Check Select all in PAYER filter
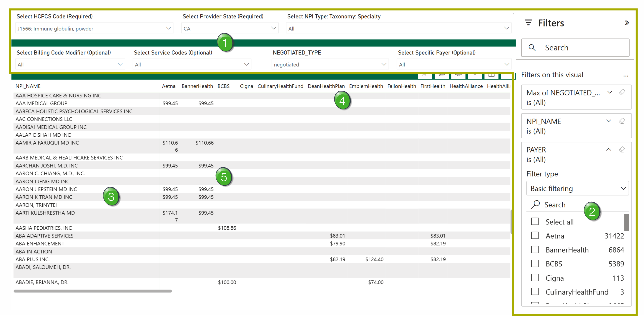Screen dimensions: 644x316 coord(535,221)
